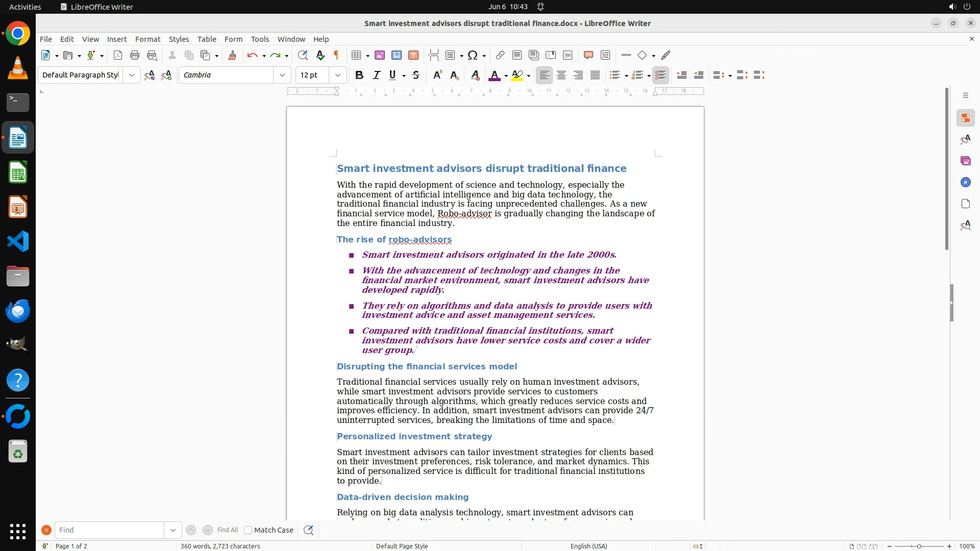The image size is (980, 551).
Task: Toggle Formatting Marks pilcrow button
Action: [336, 55]
